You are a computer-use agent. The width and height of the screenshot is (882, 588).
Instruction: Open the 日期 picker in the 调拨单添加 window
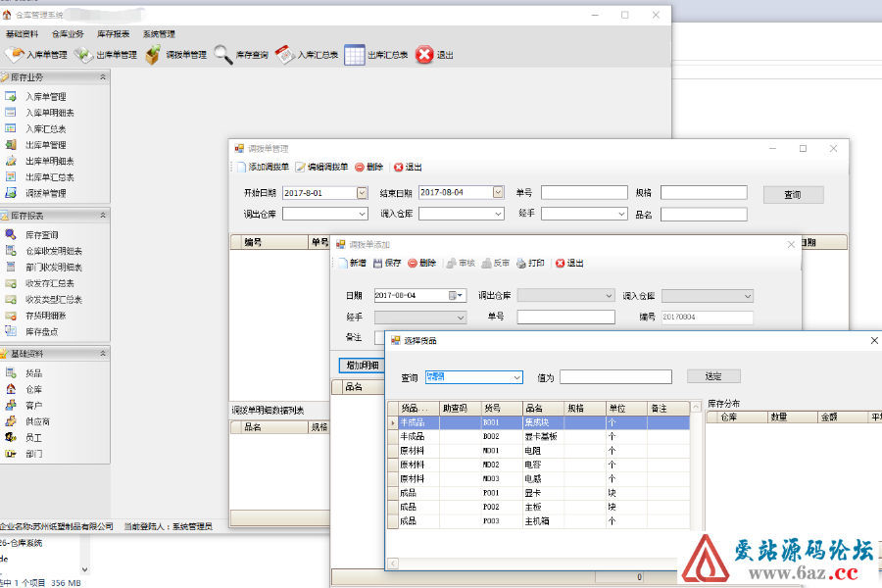[456, 296]
